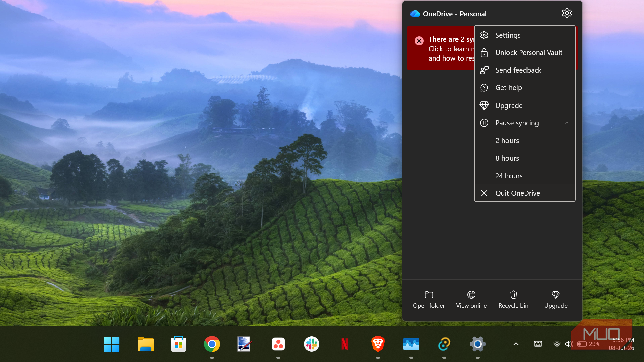Open the Asana red dots taskbar app

coord(278,344)
